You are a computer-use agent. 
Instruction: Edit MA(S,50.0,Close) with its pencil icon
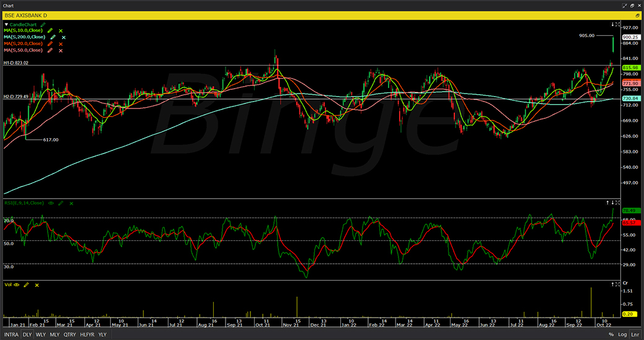coord(50,50)
